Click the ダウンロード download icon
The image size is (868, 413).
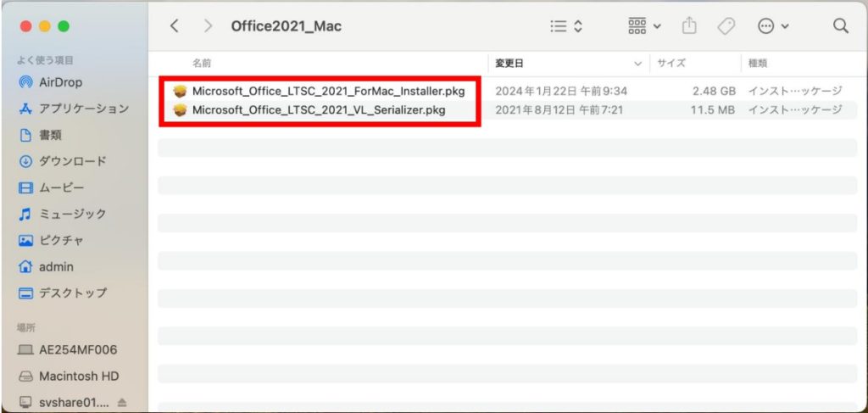(x=25, y=162)
